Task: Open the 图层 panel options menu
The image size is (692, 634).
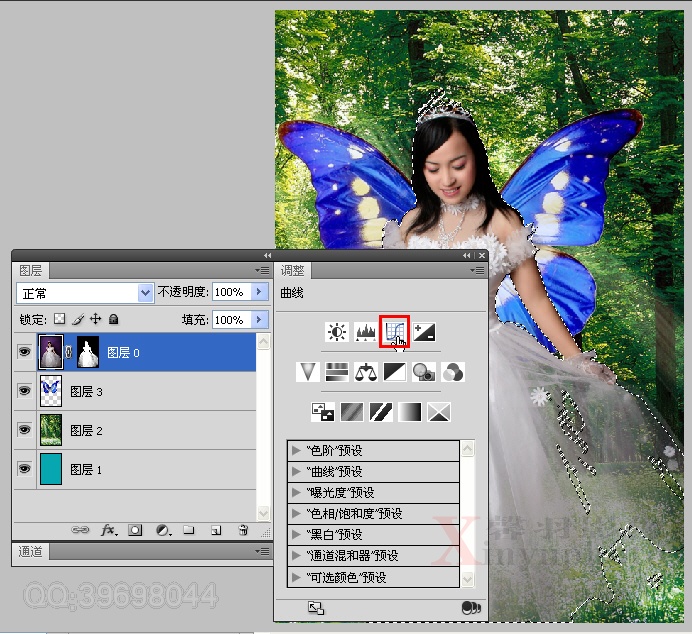Action: (263, 270)
